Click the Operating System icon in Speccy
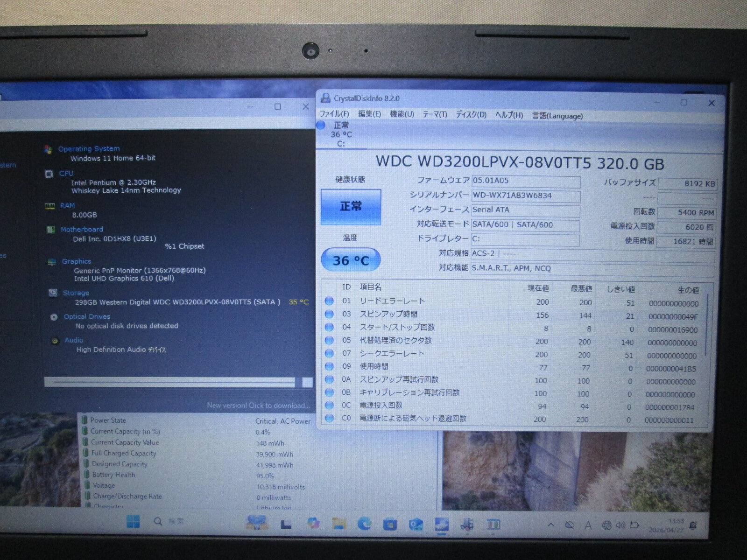 (x=48, y=149)
